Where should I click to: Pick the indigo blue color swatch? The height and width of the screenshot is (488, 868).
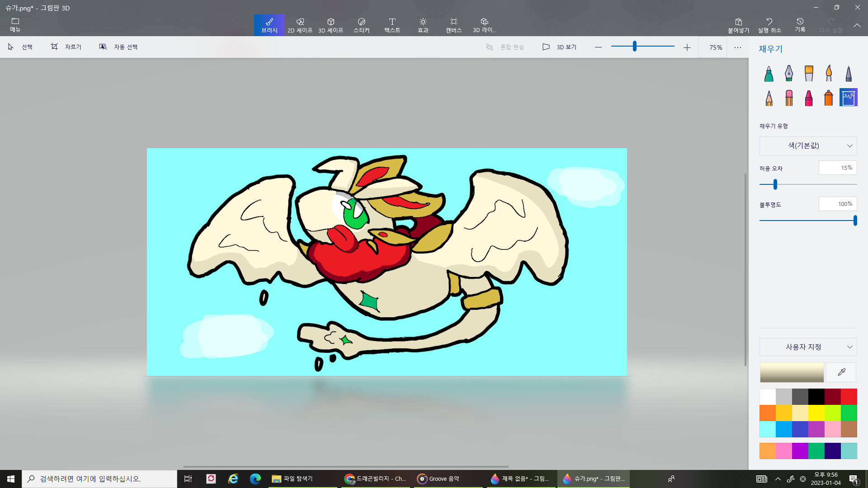800,429
